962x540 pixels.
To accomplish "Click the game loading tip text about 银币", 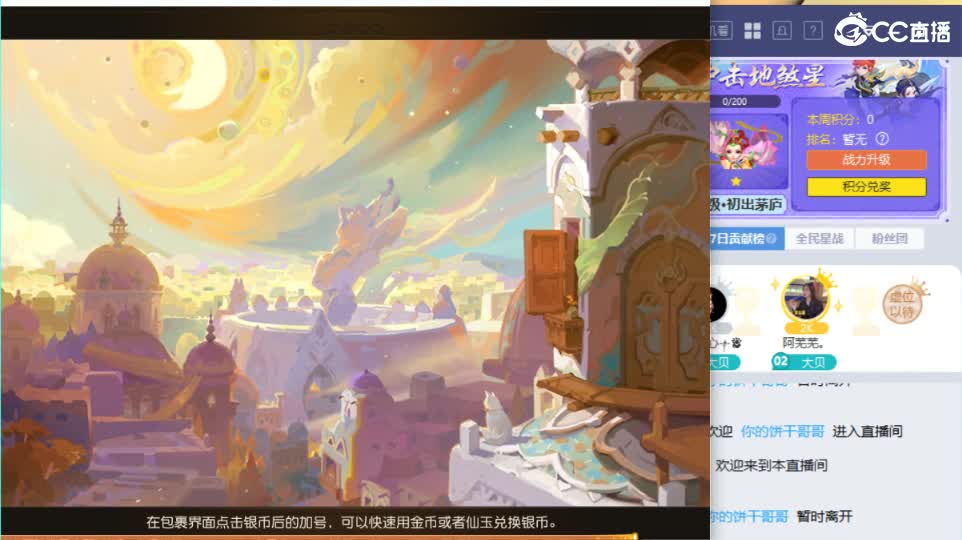I will [352, 523].
